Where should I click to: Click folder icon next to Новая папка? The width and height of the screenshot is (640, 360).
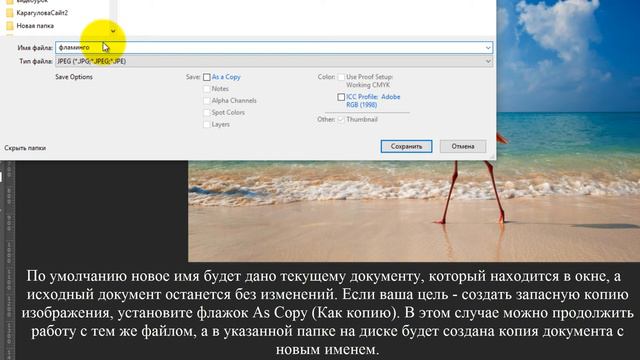[x=10, y=26]
